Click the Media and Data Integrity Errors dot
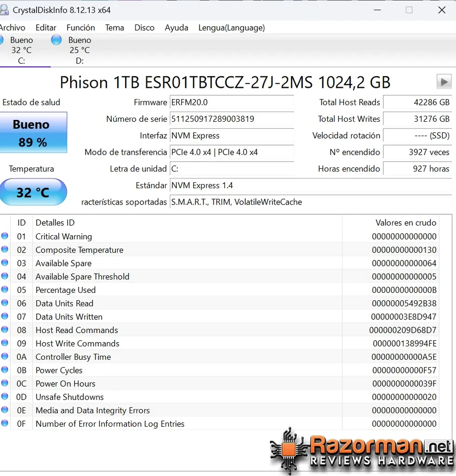 pyautogui.click(x=5, y=410)
